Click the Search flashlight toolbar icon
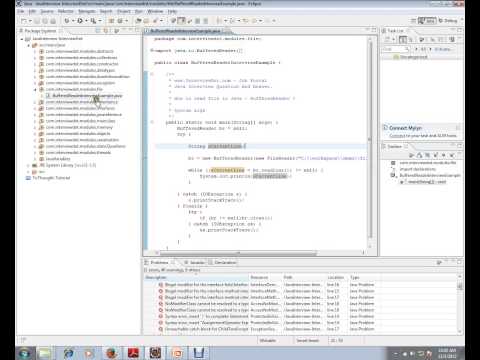 (x=155, y=21)
